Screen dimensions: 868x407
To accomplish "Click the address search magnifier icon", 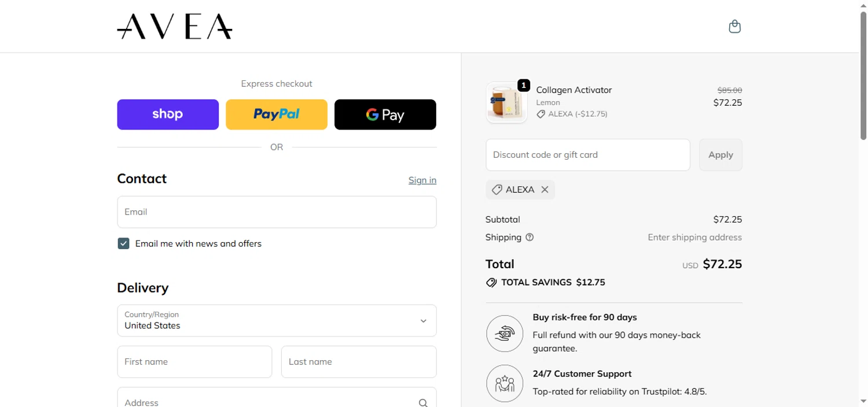I will click(x=423, y=403).
